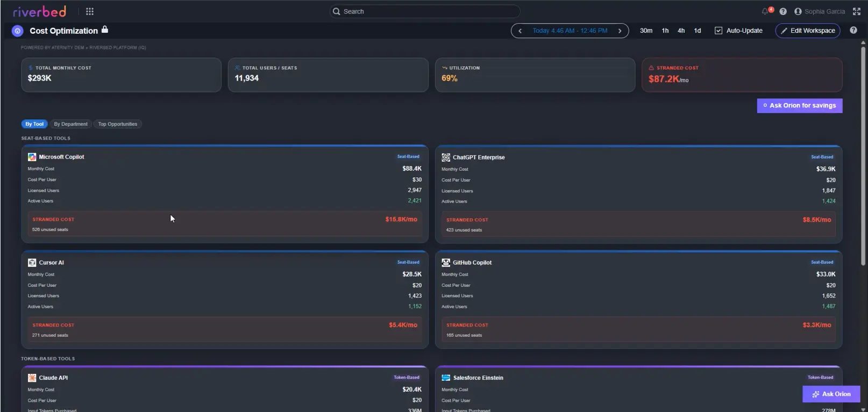868x412 pixels.
Task: Click Salesforce Einstein Token-Based badge
Action: [x=820, y=378]
